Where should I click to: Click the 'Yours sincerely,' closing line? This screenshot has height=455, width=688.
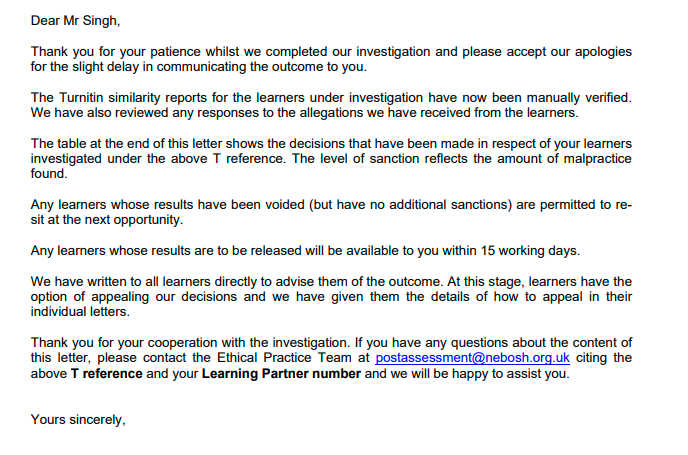[x=78, y=420]
